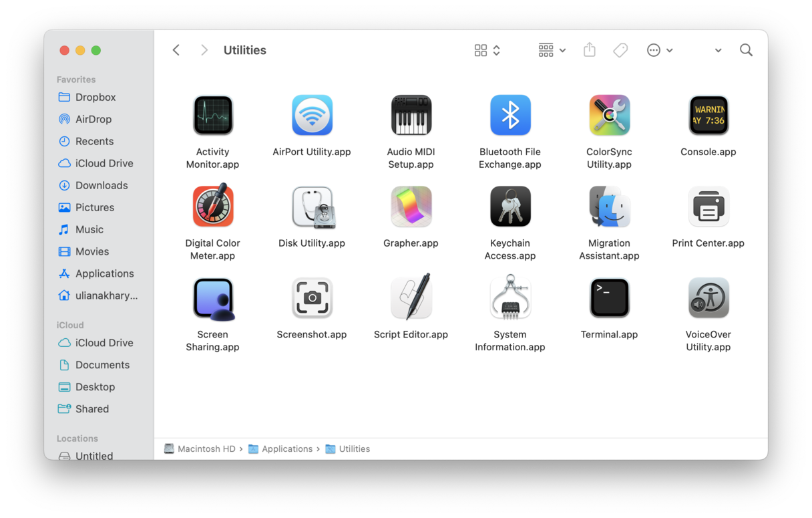Click the Screen Sharing app icon

(x=214, y=299)
